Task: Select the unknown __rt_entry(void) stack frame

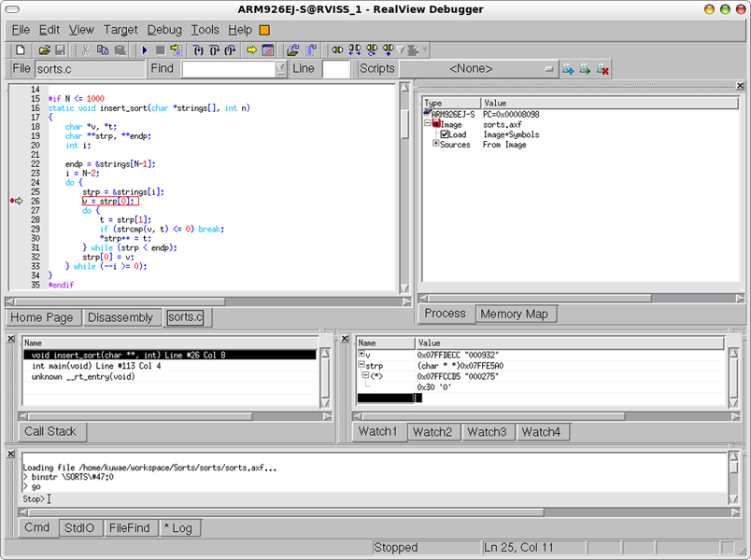Action: coord(170,377)
